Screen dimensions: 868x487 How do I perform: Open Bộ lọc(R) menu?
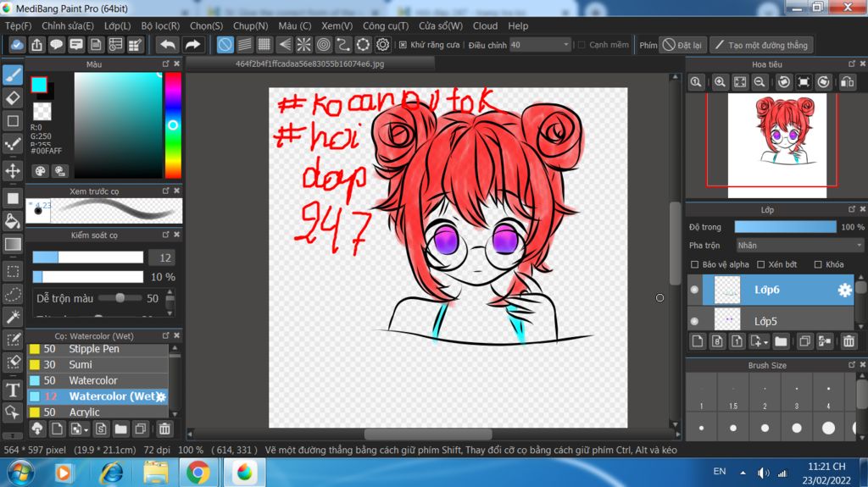[160, 26]
